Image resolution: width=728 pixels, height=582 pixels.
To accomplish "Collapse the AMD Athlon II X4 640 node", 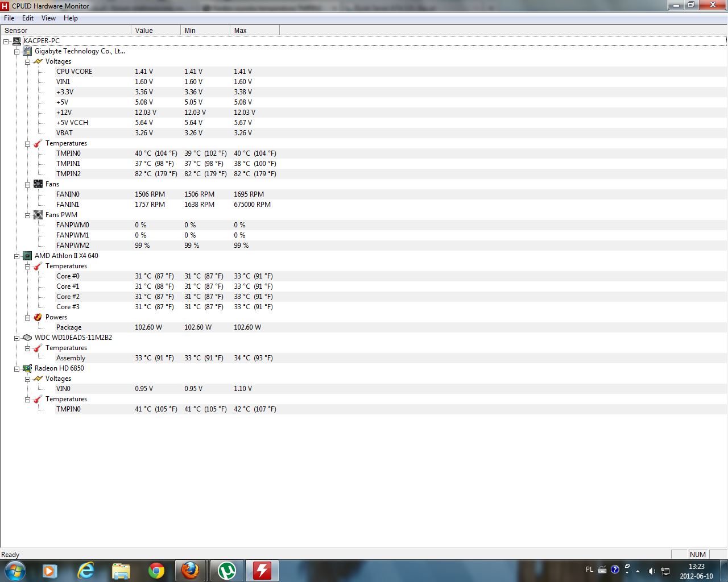I will 17,256.
